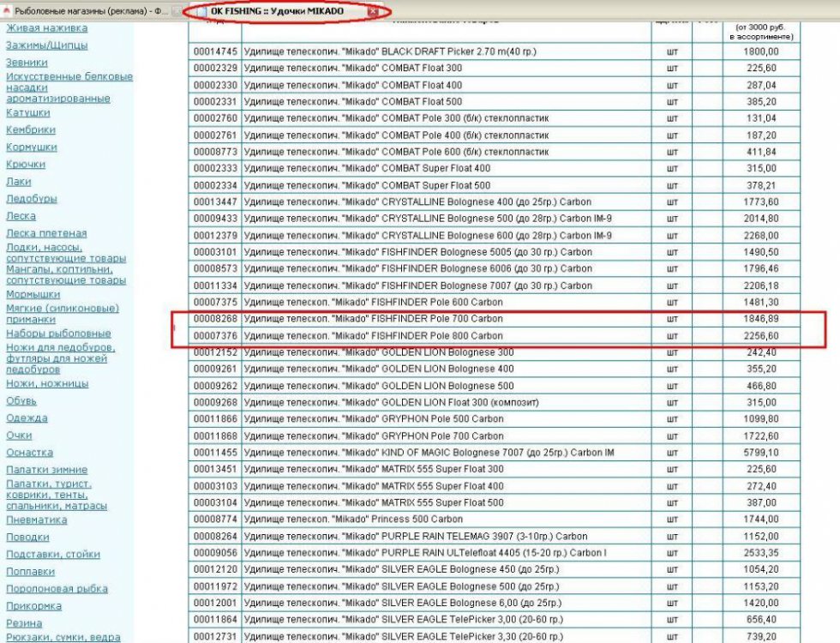
Task: Click the page icon on OK FISHING tab
Action: (x=201, y=11)
